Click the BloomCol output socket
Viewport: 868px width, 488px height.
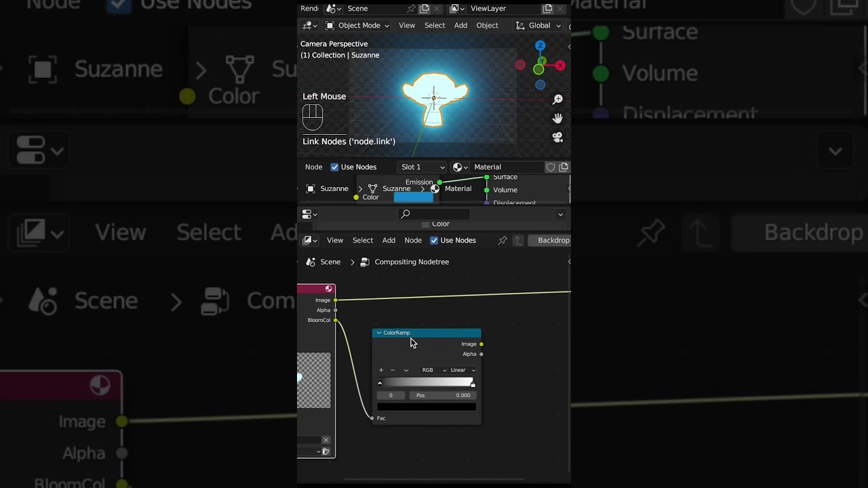[336, 321]
